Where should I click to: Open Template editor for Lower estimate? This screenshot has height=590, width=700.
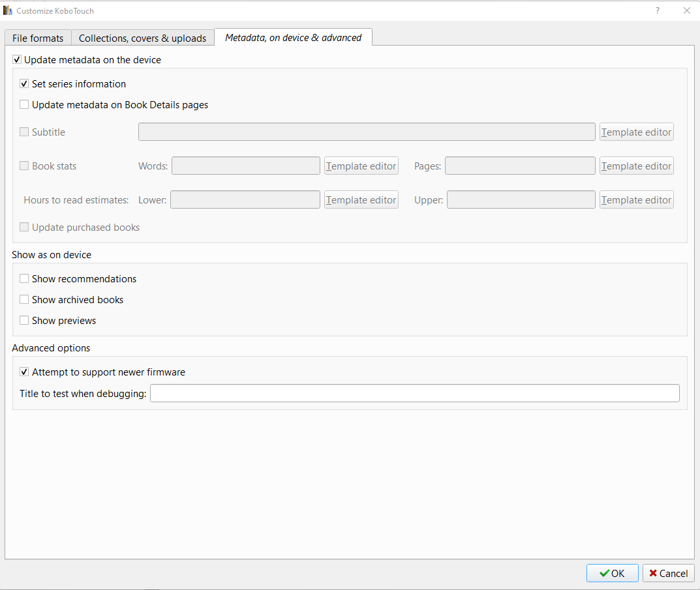pos(361,199)
